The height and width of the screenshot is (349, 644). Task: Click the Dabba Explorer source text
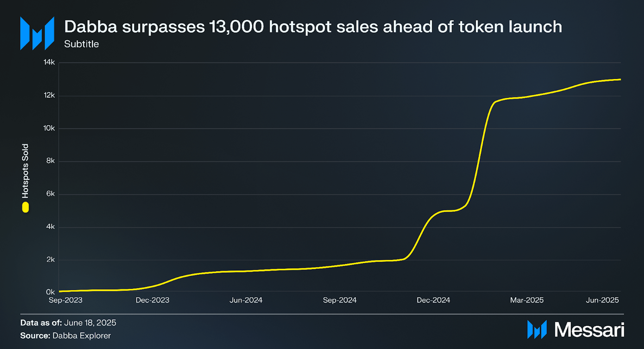(81, 335)
